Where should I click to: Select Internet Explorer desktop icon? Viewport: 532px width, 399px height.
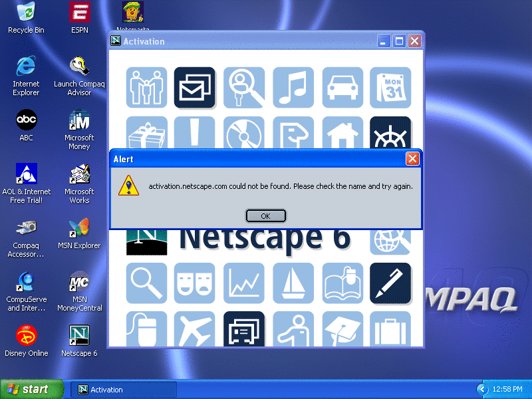pyautogui.click(x=26, y=76)
